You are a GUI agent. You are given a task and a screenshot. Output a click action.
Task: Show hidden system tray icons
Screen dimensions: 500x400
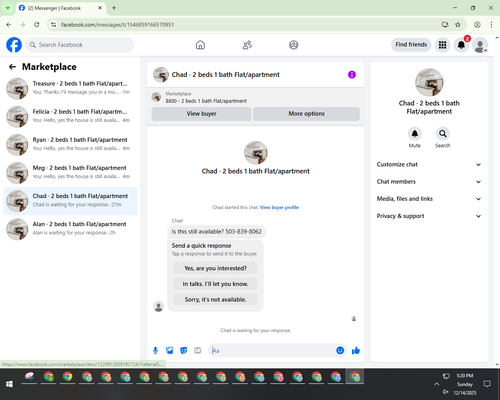tap(436, 384)
